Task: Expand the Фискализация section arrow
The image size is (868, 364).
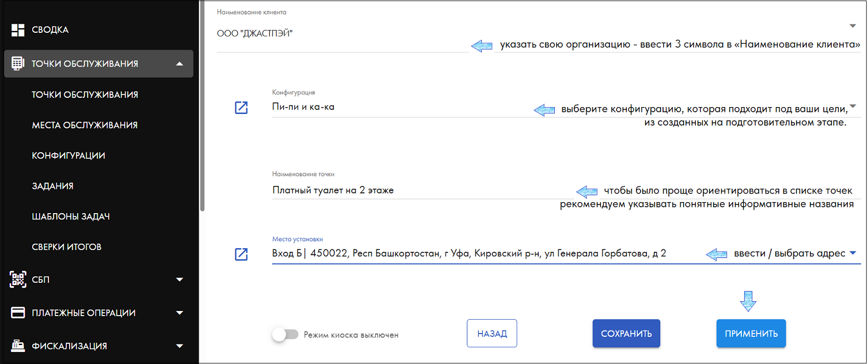Action: pos(180,346)
